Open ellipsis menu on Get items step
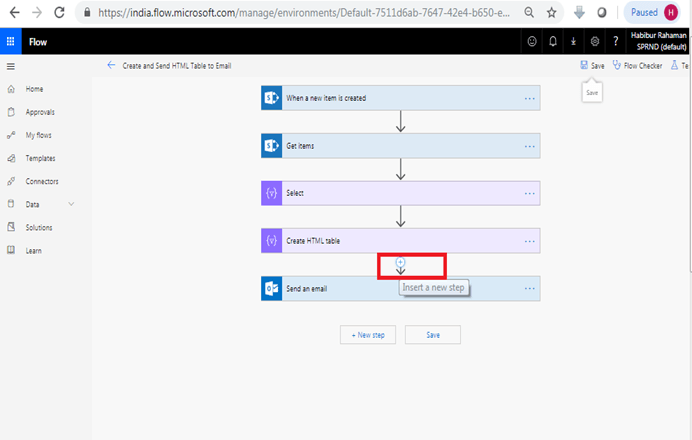 click(530, 146)
